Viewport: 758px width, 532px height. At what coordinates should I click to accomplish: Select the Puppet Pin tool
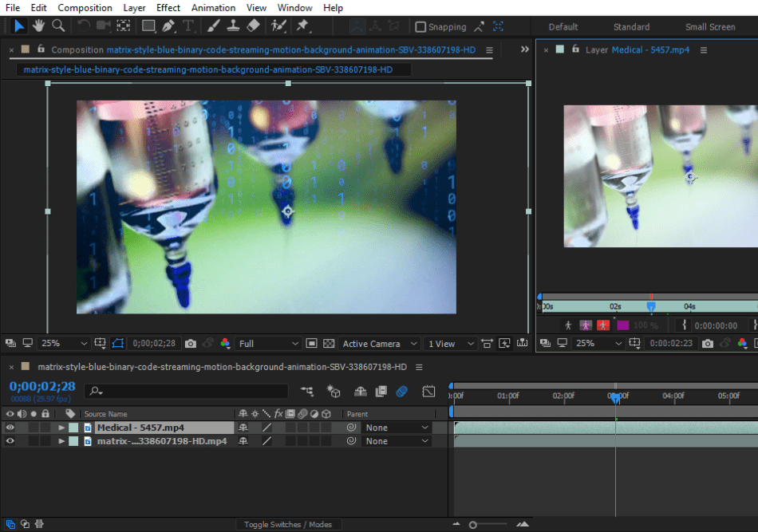tap(302, 26)
